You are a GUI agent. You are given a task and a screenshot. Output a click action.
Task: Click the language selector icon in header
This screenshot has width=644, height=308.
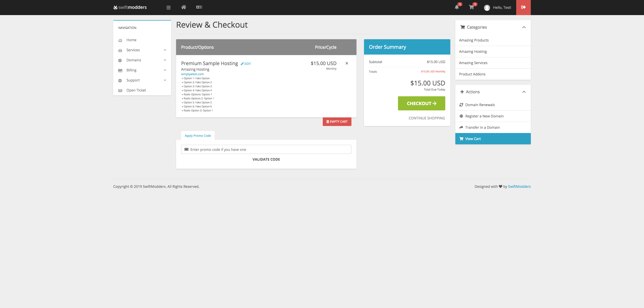tap(199, 7)
